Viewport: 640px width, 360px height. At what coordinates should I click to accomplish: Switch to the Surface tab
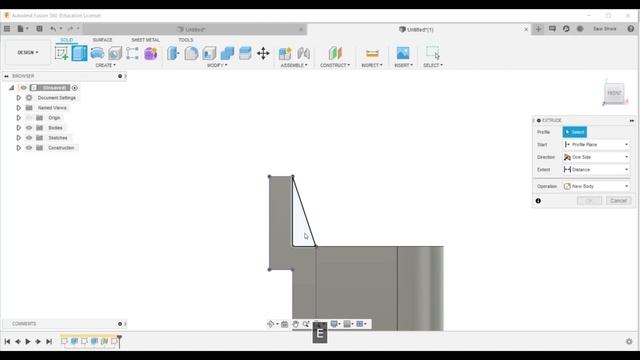point(102,40)
